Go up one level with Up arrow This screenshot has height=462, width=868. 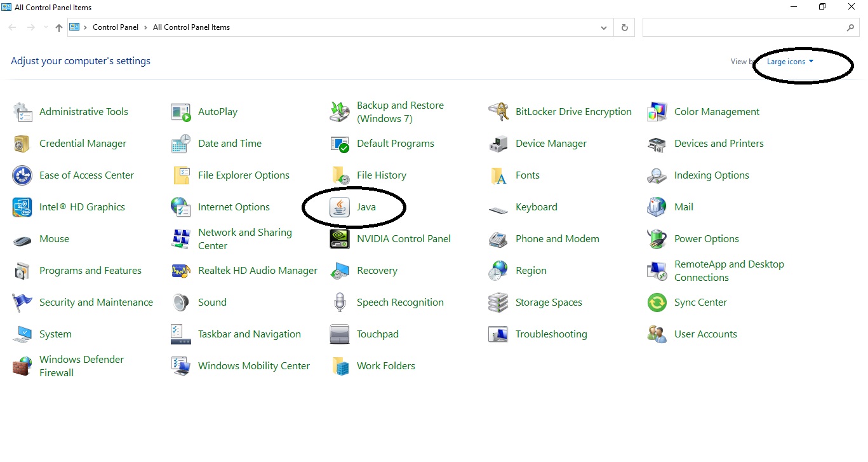tap(59, 27)
